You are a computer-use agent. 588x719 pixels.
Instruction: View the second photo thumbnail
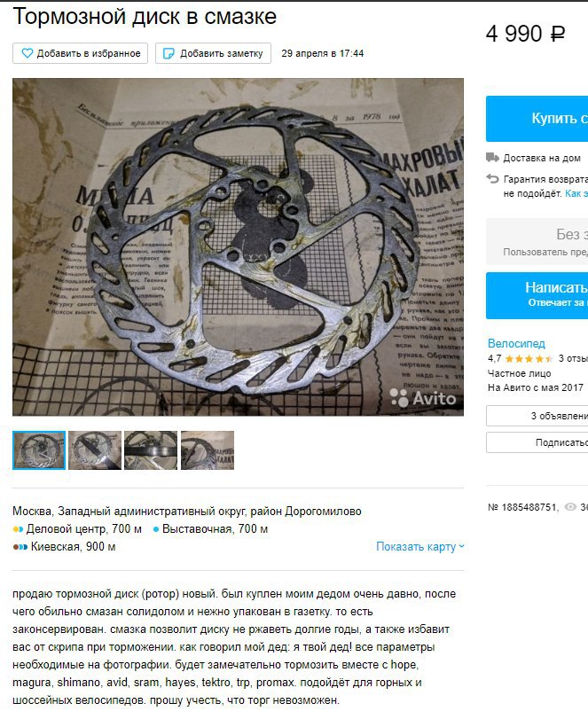[x=95, y=450]
